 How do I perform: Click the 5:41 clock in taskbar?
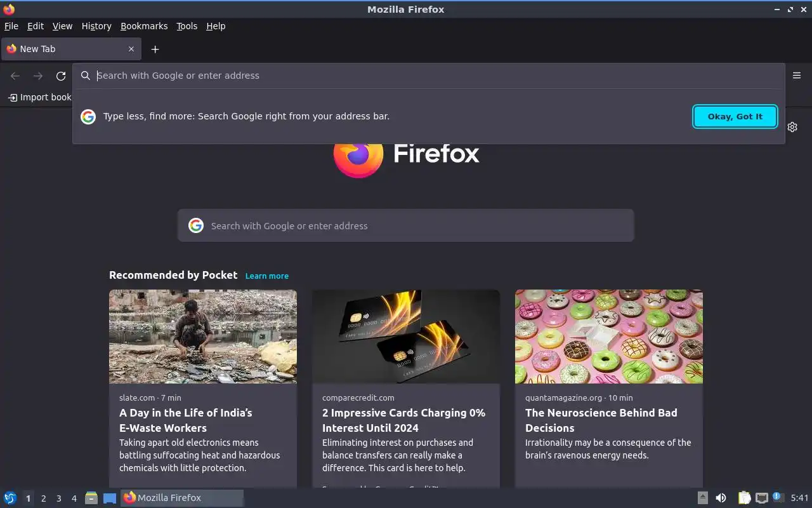799,498
